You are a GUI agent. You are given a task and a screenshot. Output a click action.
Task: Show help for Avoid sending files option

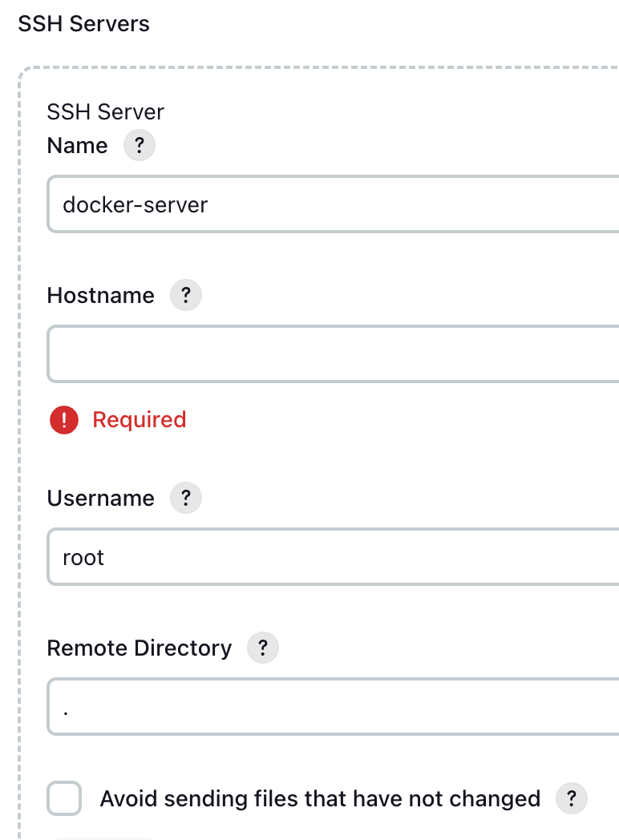[x=571, y=798]
